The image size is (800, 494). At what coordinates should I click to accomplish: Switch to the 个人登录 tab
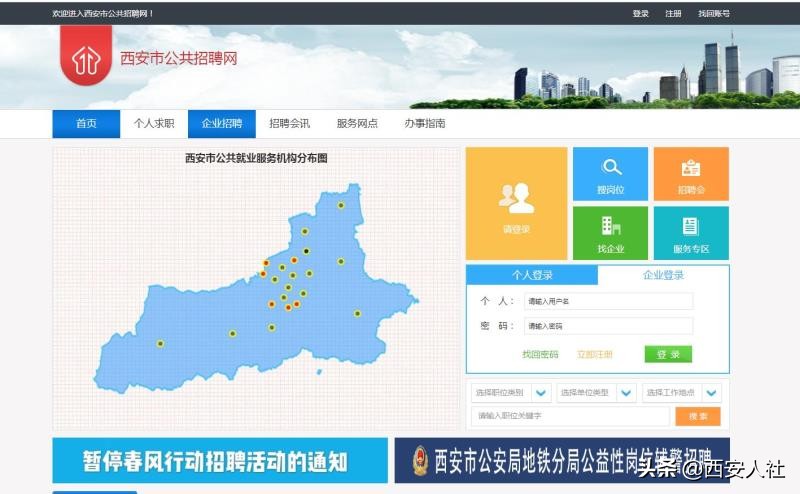pyautogui.click(x=532, y=275)
